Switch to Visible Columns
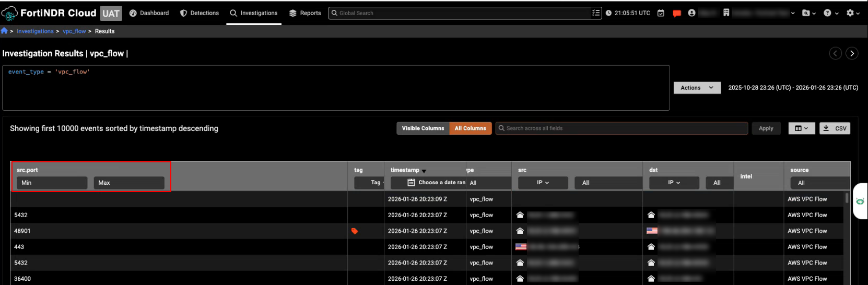The image size is (868, 285). click(423, 128)
